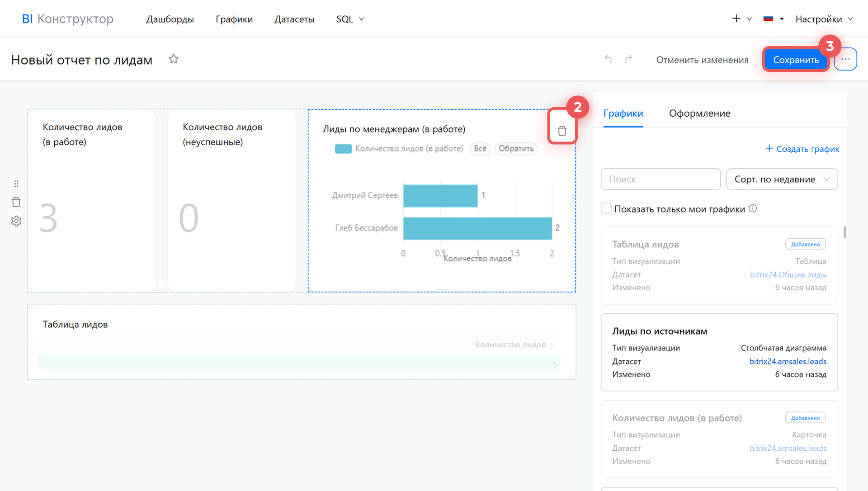Click the favorite star next to report title
The height and width of the screenshot is (491, 868).
174,59
